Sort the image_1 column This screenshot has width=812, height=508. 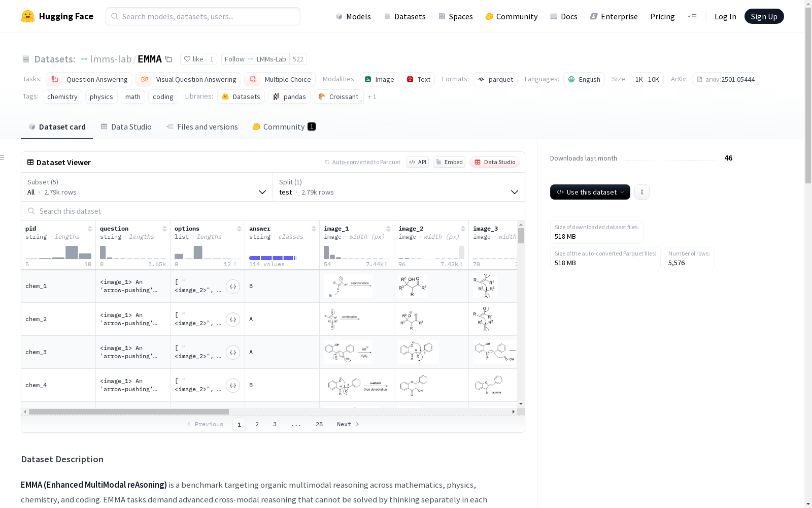tap(388, 229)
